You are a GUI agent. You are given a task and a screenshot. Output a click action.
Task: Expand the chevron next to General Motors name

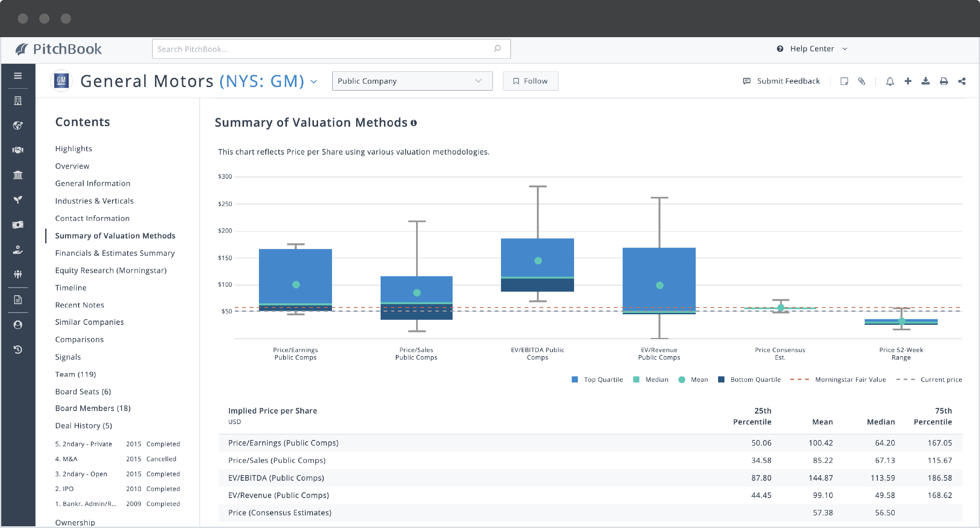[313, 82]
